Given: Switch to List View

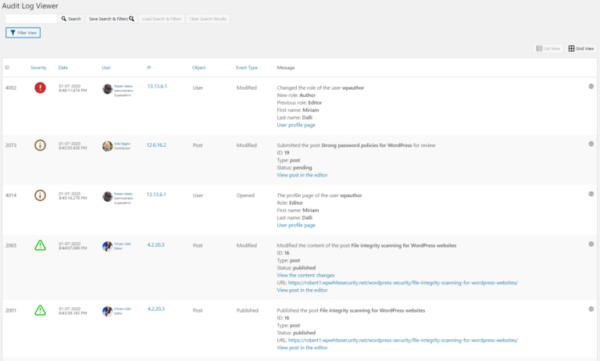Looking at the screenshot, I should pyautogui.click(x=548, y=49).
